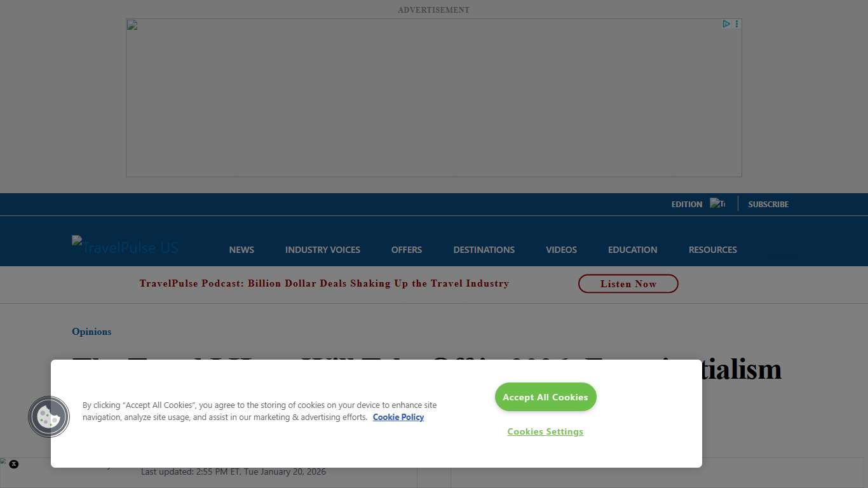This screenshot has height=488, width=868.
Task: Open the INDUSTRY VOICES menu
Action: coord(323,250)
